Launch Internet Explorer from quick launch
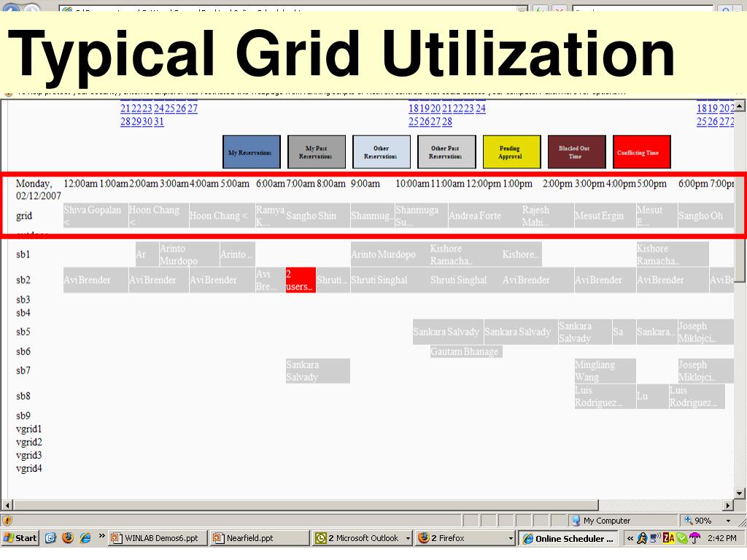 [x=86, y=538]
